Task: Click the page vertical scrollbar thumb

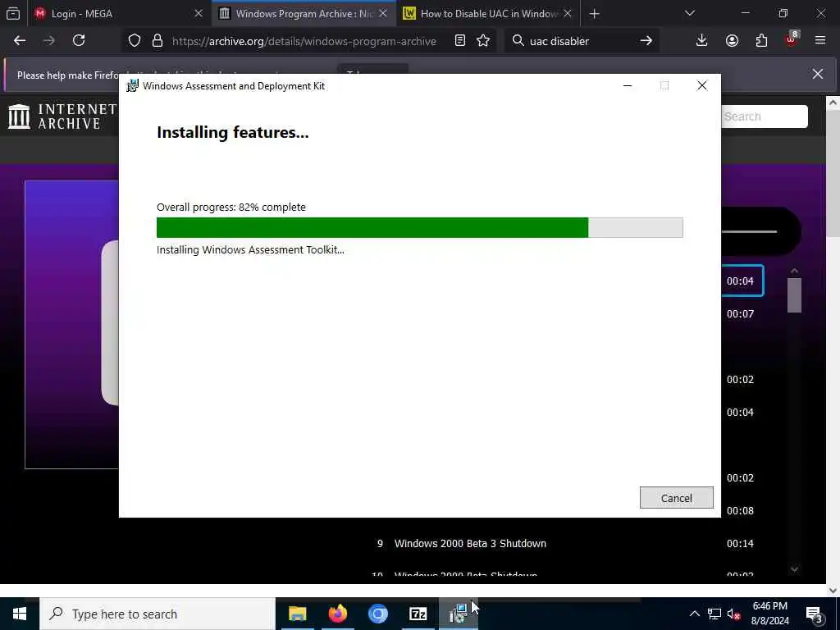Action: (x=833, y=174)
